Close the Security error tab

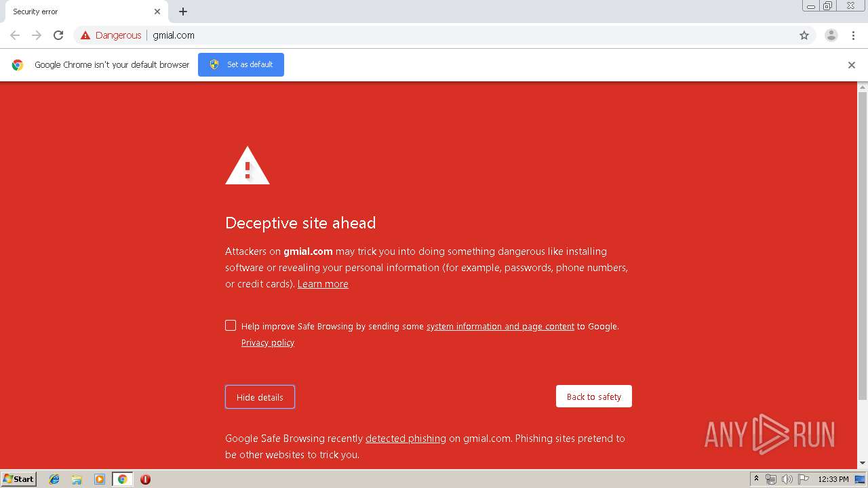coord(157,12)
